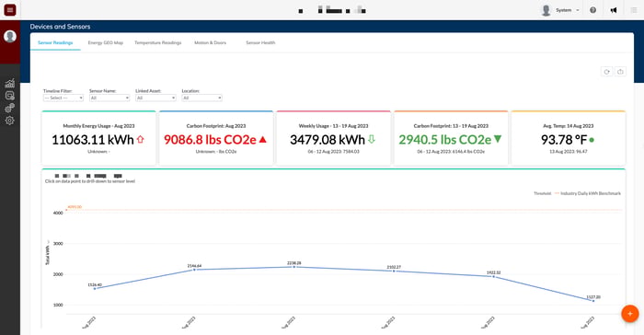The height and width of the screenshot is (335, 644).
Task: Click the 93.78 °F average temp value
Action: [564, 140]
